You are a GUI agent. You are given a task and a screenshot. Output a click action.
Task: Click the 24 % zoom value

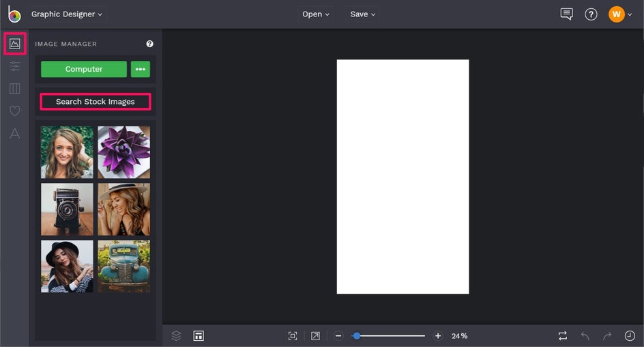click(459, 336)
